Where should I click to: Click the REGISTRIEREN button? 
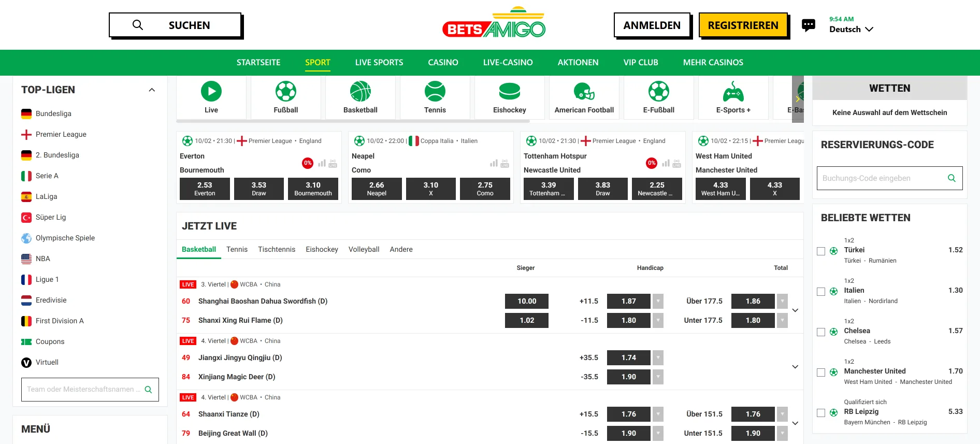tap(743, 25)
